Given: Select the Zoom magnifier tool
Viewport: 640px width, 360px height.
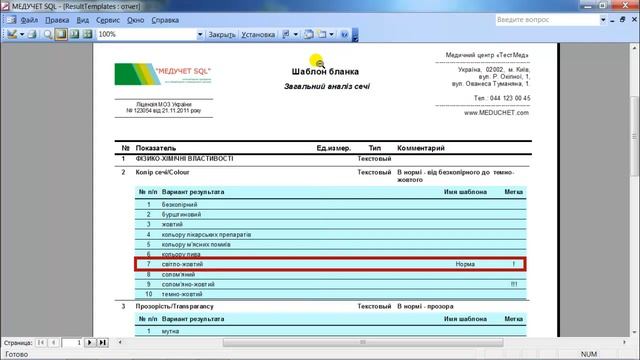Looking at the screenshot, I should pyautogui.click(x=48, y=35).
